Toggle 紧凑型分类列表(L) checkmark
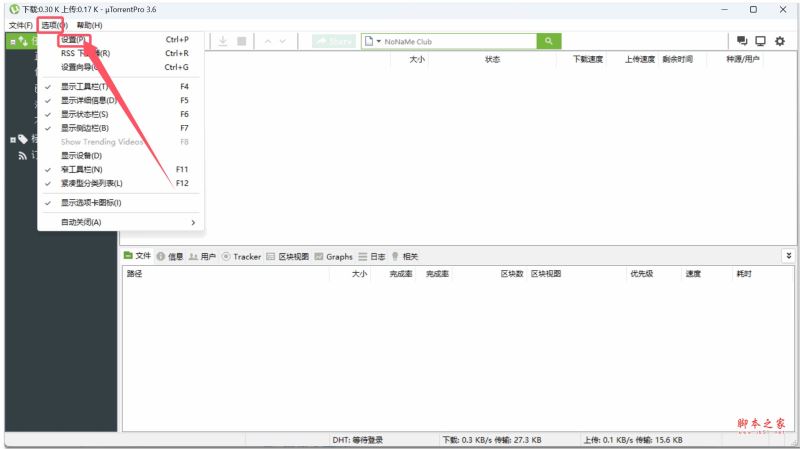Image resolution: width=800 pixels, height=449 pixels. pos(120,183)
